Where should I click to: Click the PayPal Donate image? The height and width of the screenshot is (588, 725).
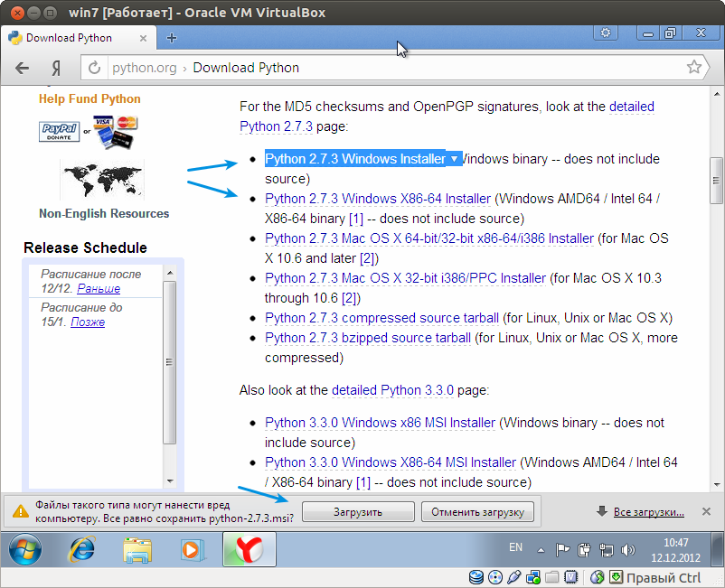(59, 131)
